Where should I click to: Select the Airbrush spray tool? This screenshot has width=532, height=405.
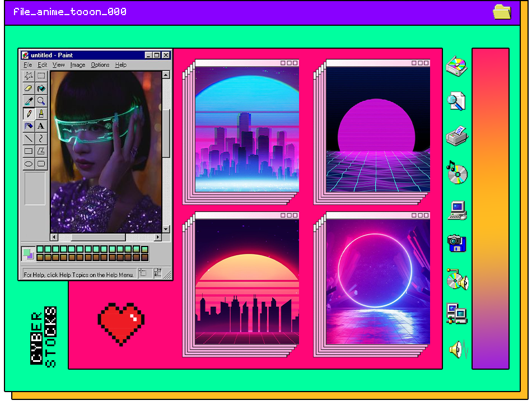(x=29, y=126)
